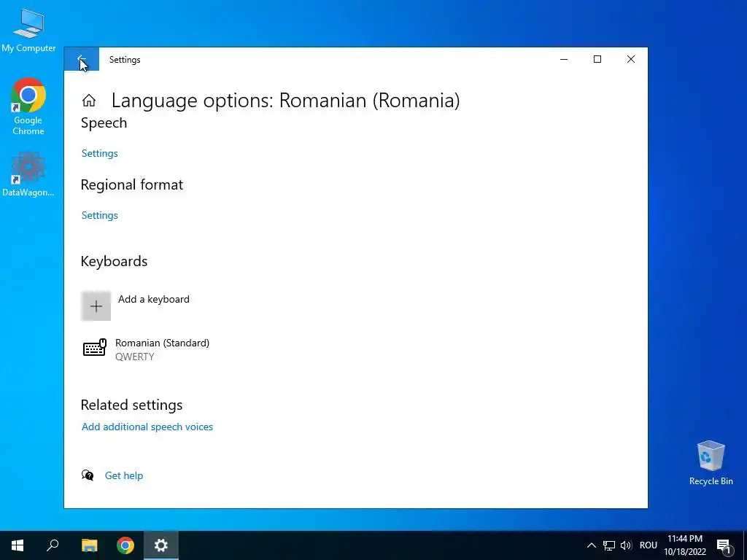
Task: Open Regional format Settings link
Action: (99, 215)
